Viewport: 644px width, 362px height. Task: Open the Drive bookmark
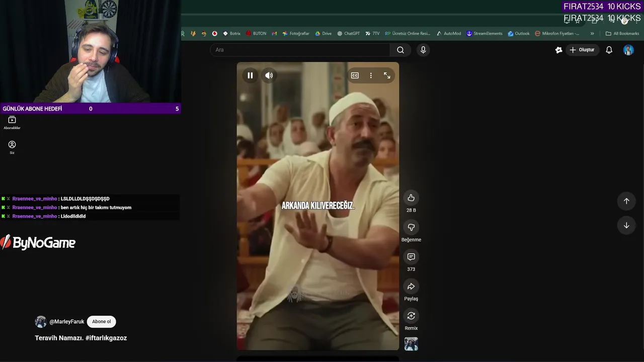(323, 34)
